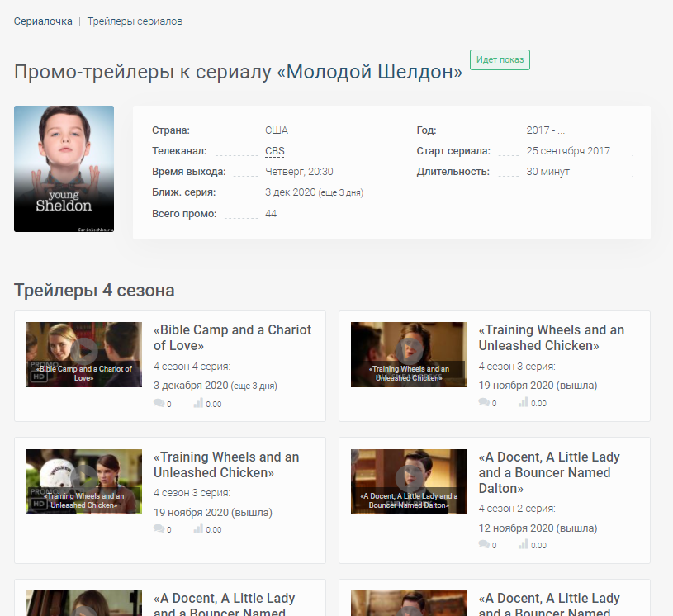
Task: Click the page heading Промо-трейлеры к сериалу «Молодой Шелдон»
Action: tap(238, 72)
